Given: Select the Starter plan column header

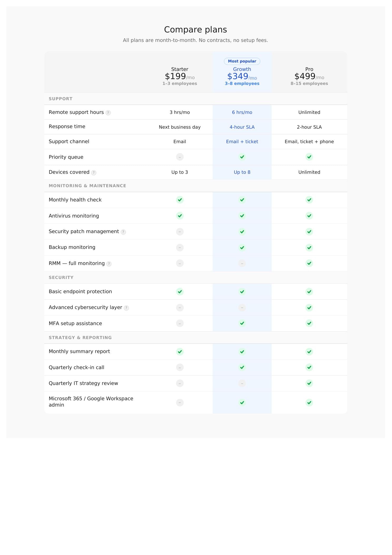Looking at the screenshot, I should click(180, 69).
